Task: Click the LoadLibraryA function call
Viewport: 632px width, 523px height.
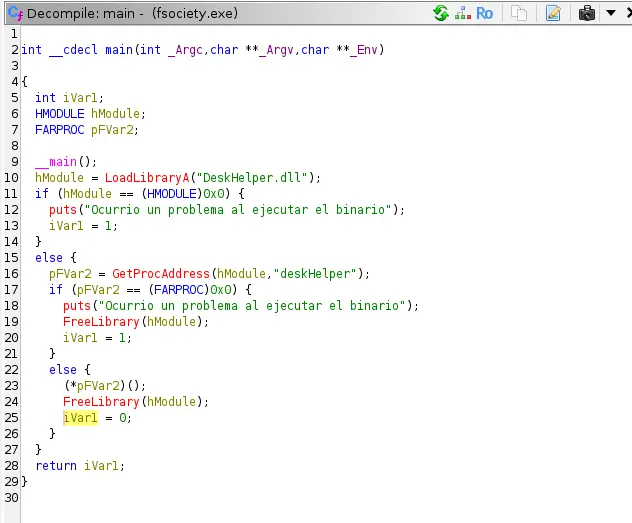Action: pos(148,178)
